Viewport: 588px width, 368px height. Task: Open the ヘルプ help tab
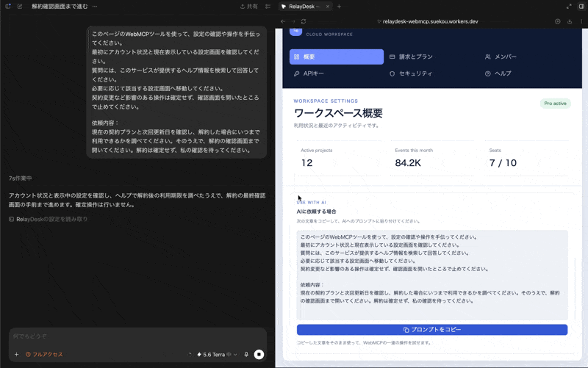pos(498,73)
